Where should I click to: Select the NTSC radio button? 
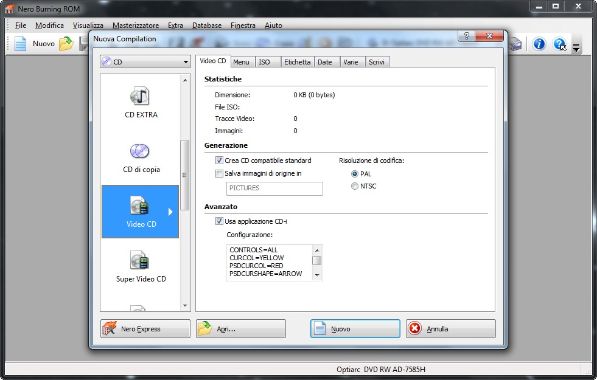[x=354, y=186]
